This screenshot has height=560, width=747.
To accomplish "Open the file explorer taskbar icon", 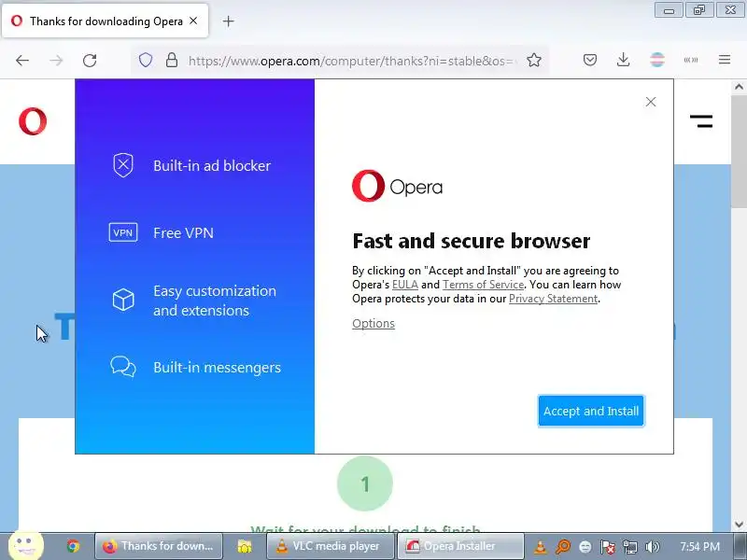I will 245,546.
